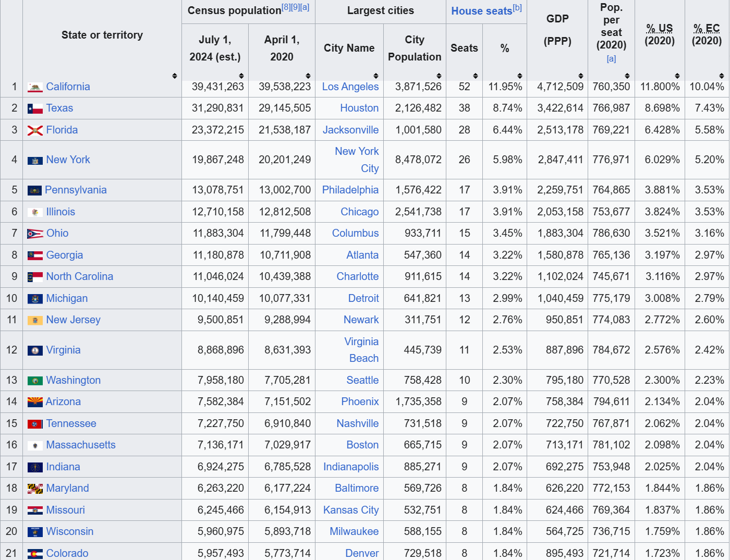The height and width of the screenshot is (560, 730).
Task: Click the Colorado flag icon
Action: click(35, 554)
